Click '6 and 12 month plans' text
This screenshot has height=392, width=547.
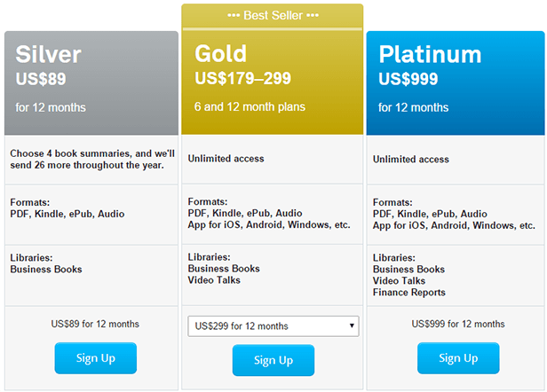[250, 107]
